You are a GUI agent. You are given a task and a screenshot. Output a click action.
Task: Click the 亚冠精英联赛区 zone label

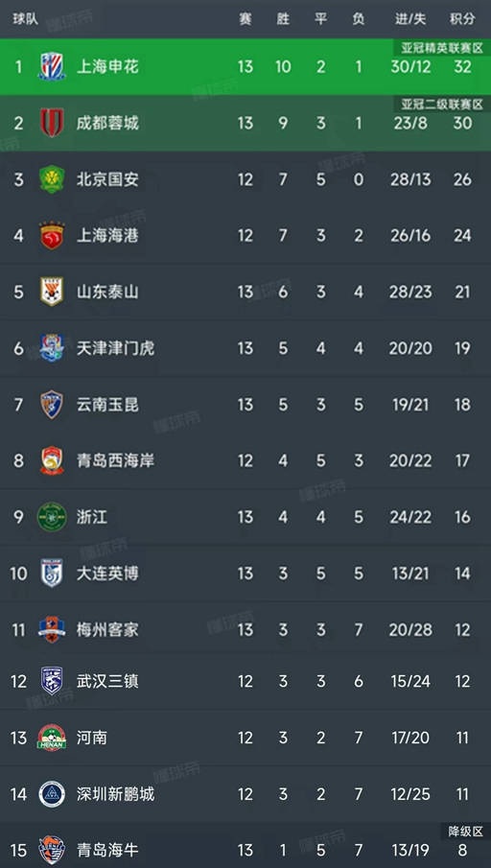point(442,48)
